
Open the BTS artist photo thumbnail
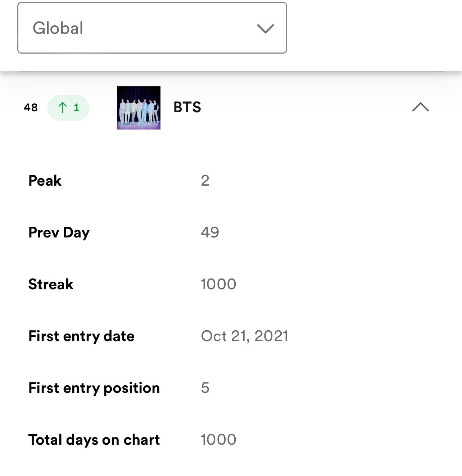(139, 108)
